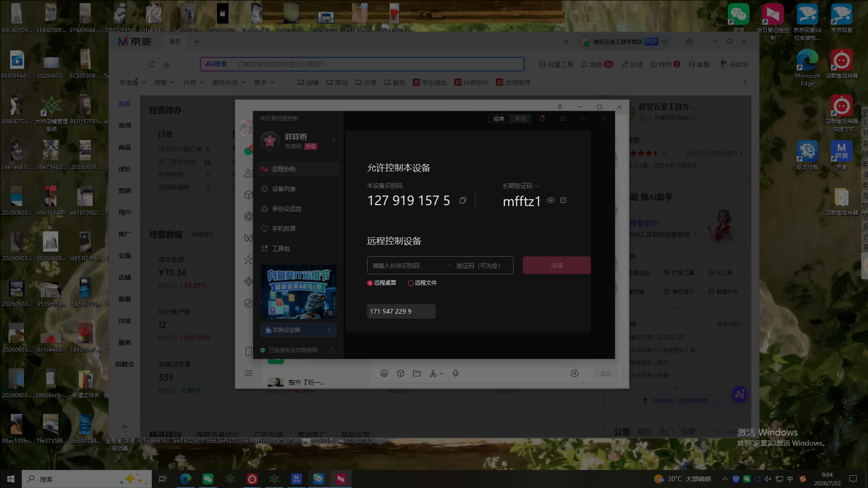Viewport: 868px width, 488px height.
Task: Copy the device ID 127 919 157 5
Action: [x=462, y=200]
